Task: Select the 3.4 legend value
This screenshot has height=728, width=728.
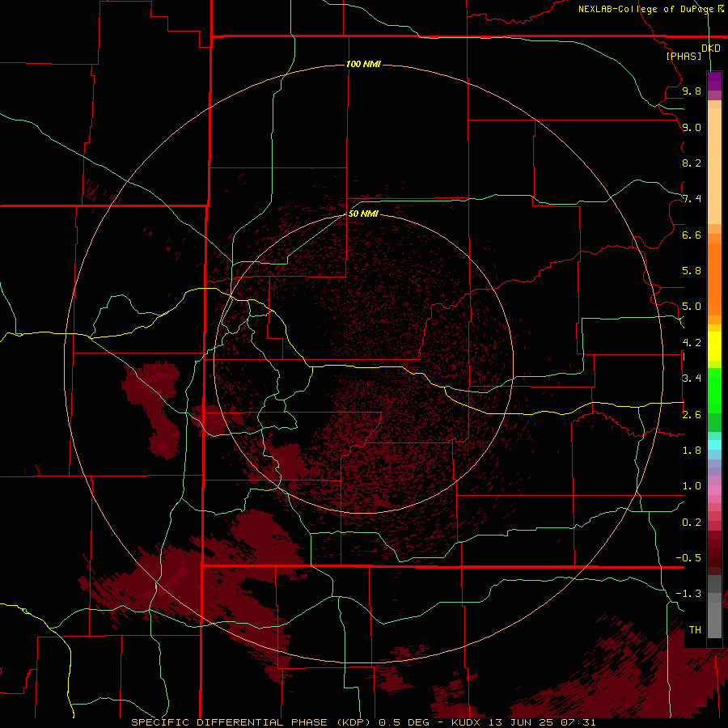Action: [x=692, y=378]
